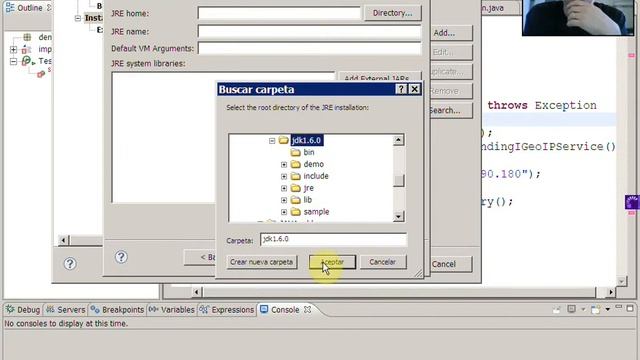Switch to the Expressions tab

(x=227, y=310)
